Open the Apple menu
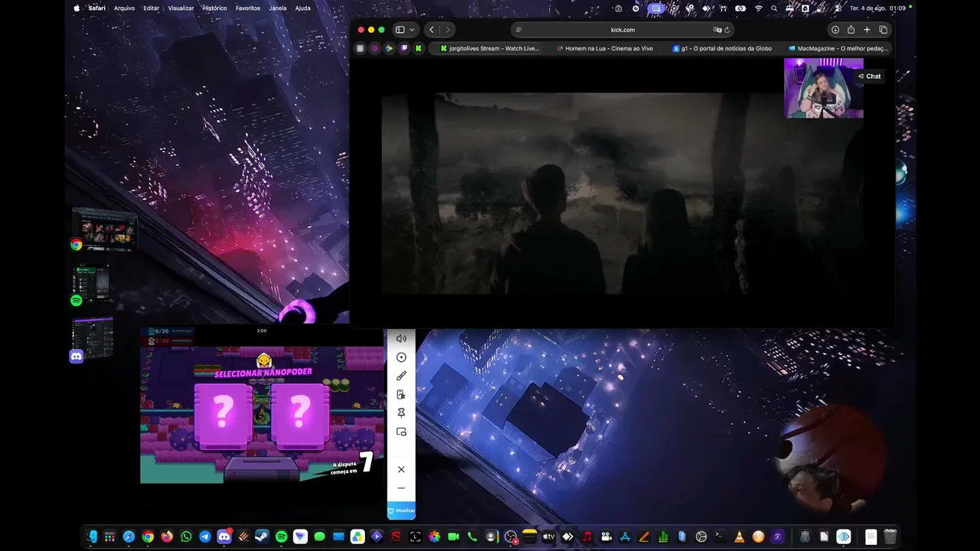Viewport: 980px width, 551px height. tap(77, 8)
